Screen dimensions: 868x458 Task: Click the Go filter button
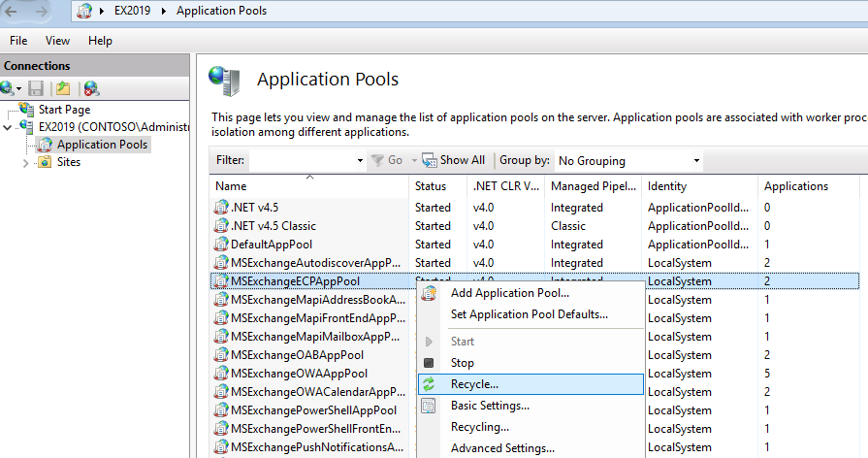click(388, 161)
